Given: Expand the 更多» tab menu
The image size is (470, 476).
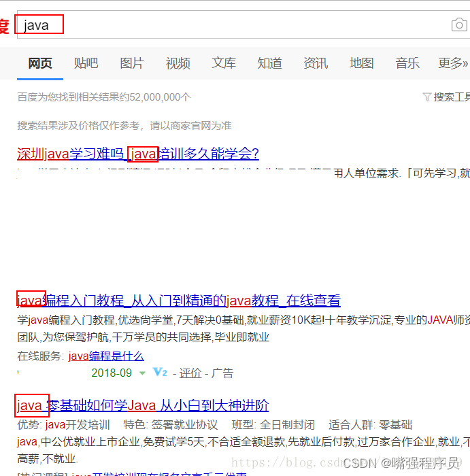Looking at the screenshot, I should tap(453, 63).
